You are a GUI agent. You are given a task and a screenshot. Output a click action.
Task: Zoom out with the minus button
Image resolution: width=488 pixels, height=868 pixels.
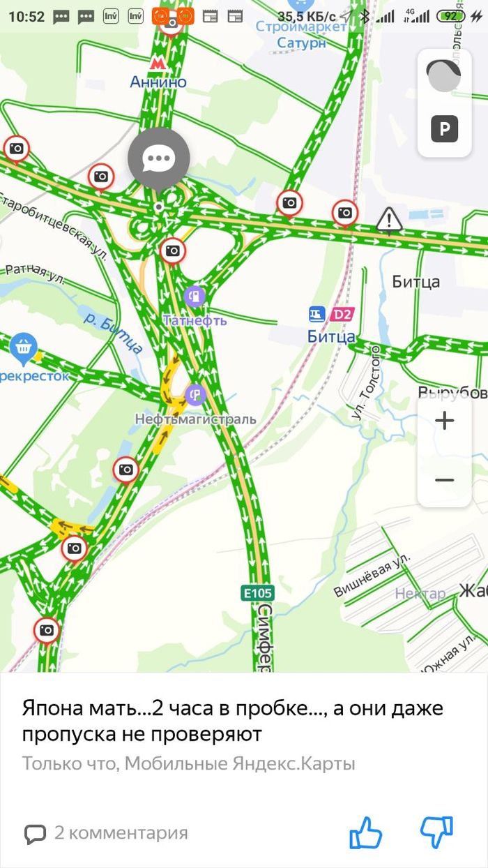444,480
